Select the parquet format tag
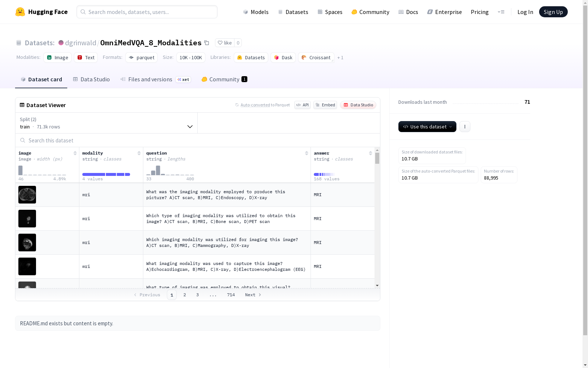The image size is (588, 368). tap(141, 57)
